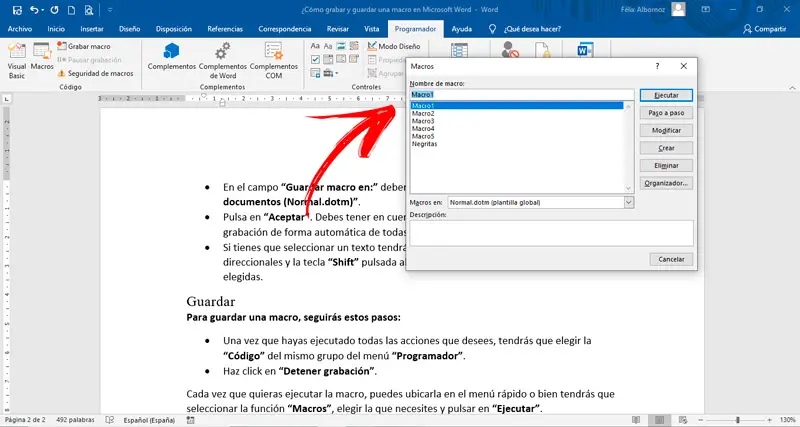Insert a date picker content control

pyautogui.click(x=354, y=60)
